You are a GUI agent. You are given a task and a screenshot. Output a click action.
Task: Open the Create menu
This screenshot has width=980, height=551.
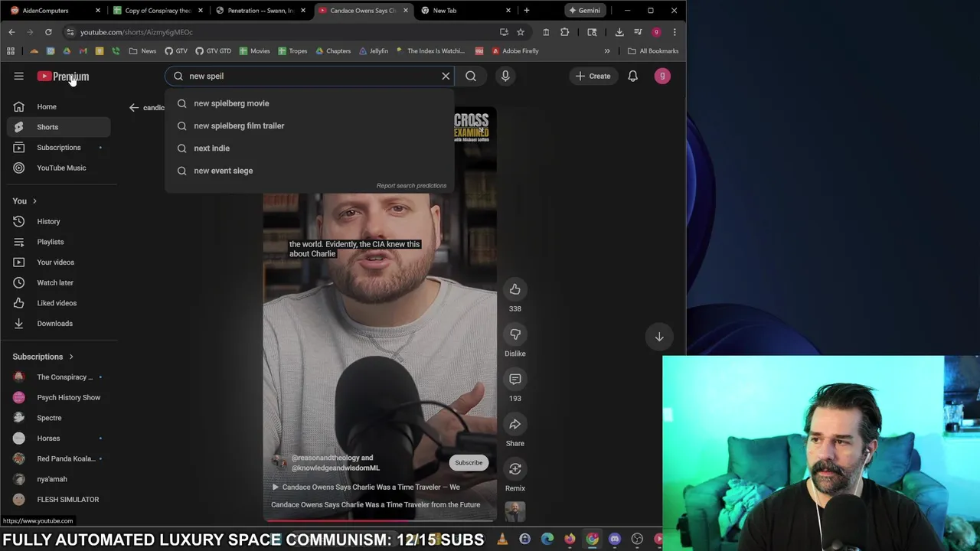[593, 76]
